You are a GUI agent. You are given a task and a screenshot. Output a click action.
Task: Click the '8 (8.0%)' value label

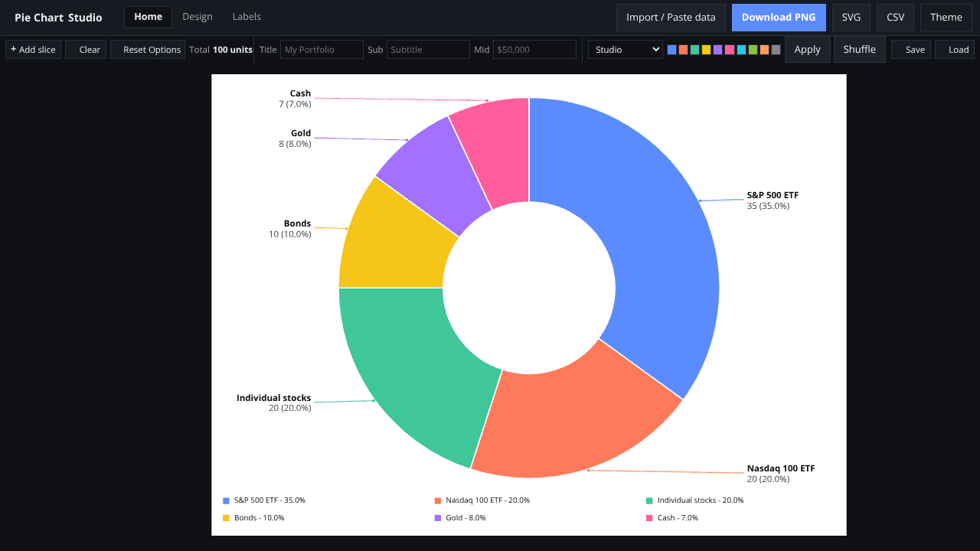295,144
